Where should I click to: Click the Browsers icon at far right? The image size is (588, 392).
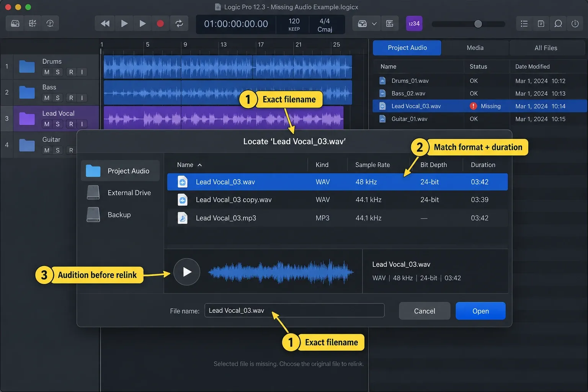click(575, 24)
